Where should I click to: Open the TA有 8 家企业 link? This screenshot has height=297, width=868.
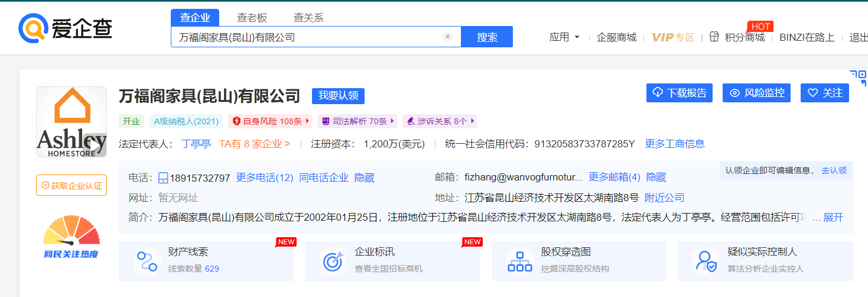tap(255, 144)
